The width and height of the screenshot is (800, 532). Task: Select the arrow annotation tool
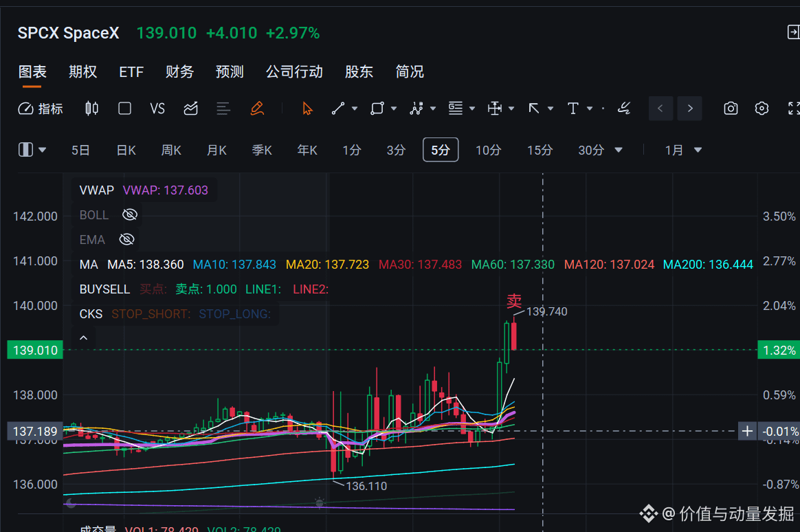tap(533, 109)
